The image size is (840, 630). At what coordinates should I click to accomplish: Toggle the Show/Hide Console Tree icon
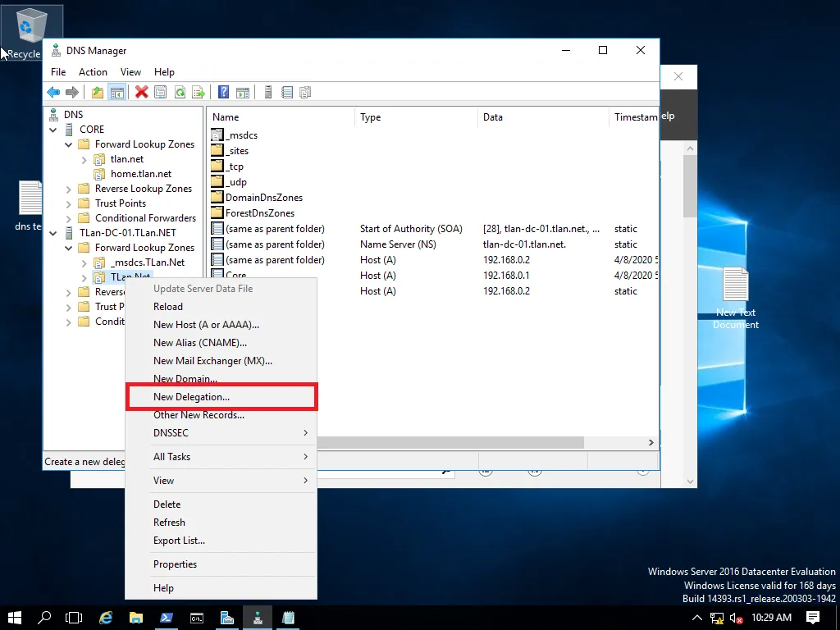coord(116,92)
